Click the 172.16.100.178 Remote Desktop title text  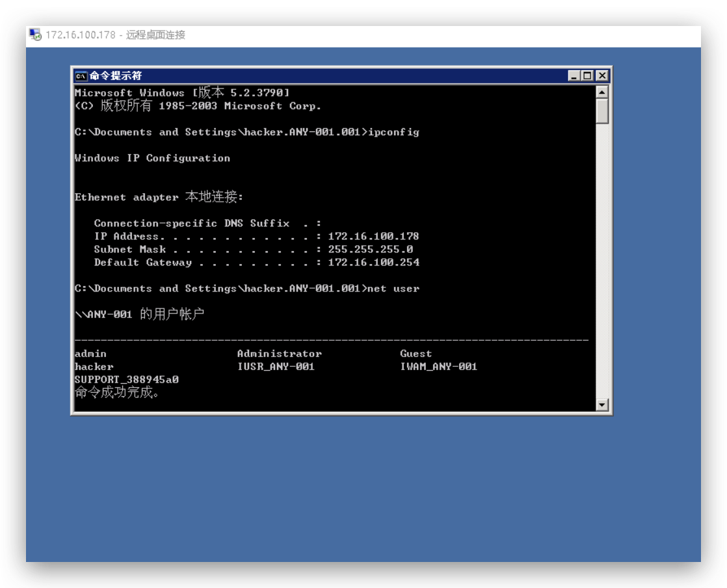[x=116, y=34]
